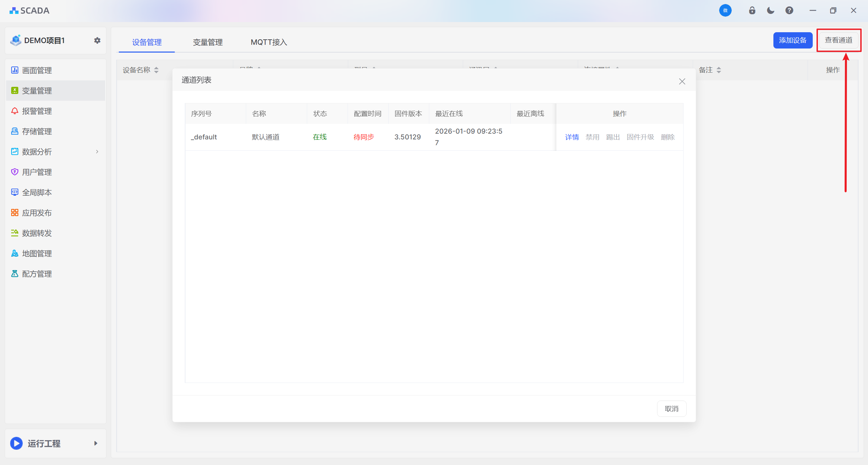Switch to the 变量管理 tab
Image resolution: width=868 pixels, height=465 pixels.
(x=208, y=42)
